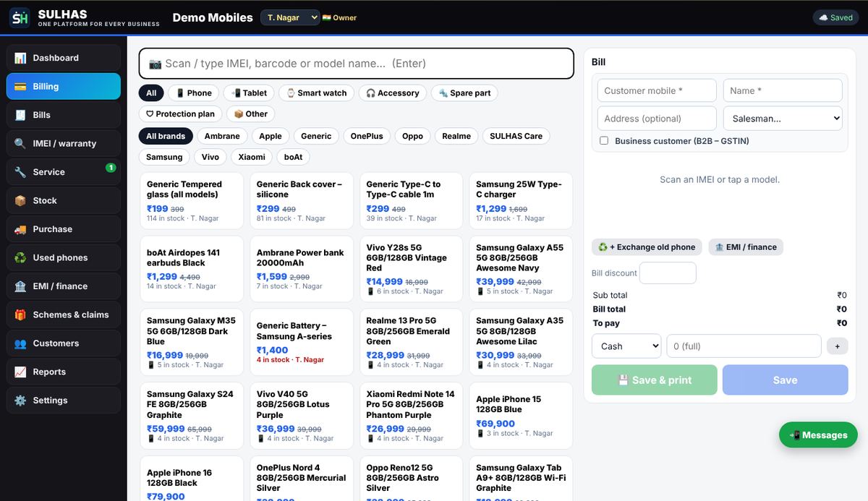Click the Reports chart icon in sidebar
This screenshot has width=868, height=501.
pos(20,372)
